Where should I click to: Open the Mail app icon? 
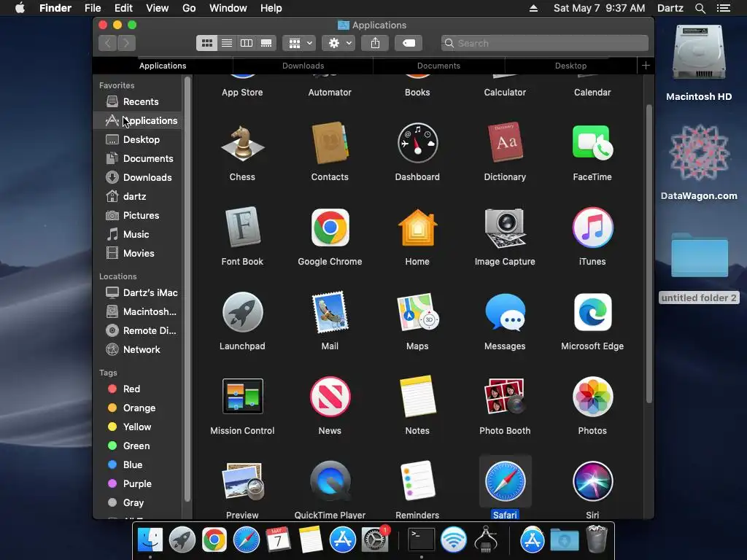[x=330, y=312]
